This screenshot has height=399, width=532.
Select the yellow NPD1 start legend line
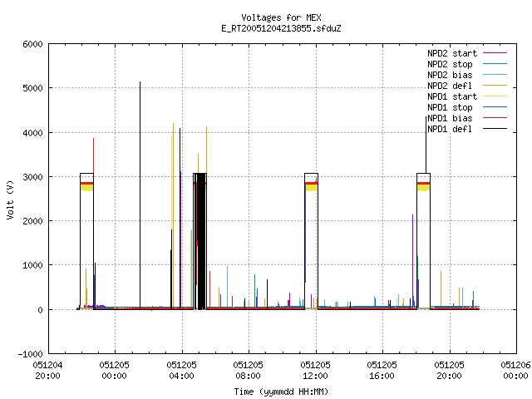(x=495, y=96)
